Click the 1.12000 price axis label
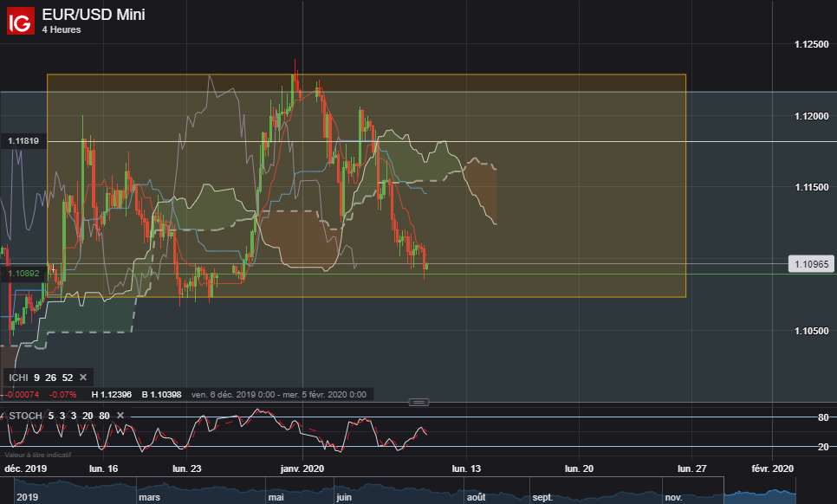837x504 pixels. 811,116
